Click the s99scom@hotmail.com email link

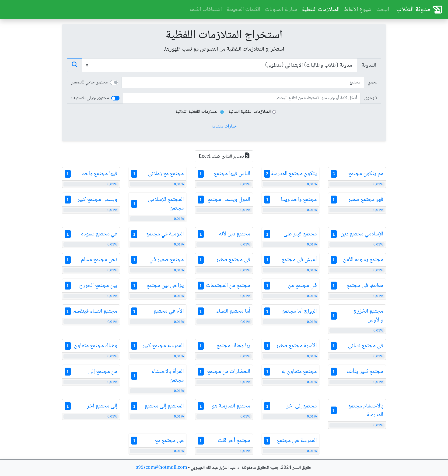click(x=161, y=467)
